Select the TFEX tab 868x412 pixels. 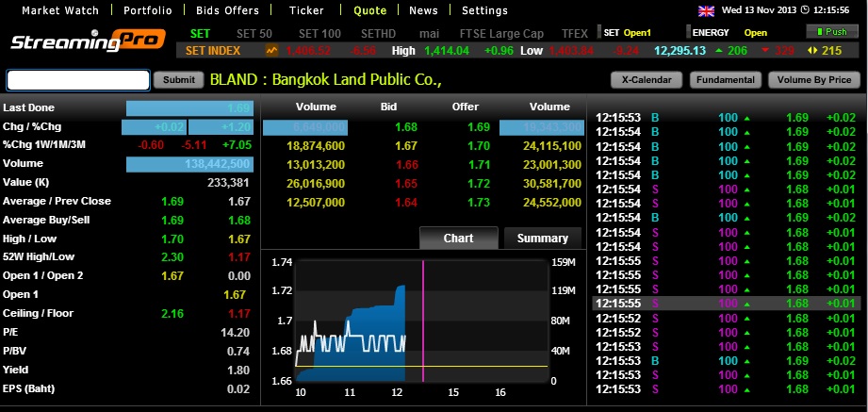[x=575, y=34]
